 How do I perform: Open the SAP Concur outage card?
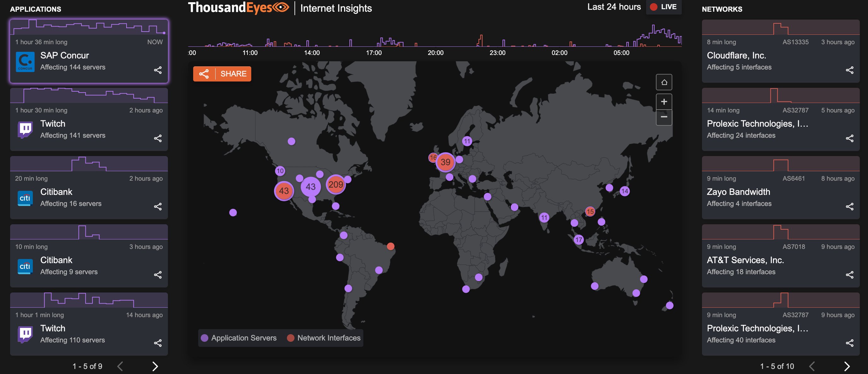tap(89, 51)
